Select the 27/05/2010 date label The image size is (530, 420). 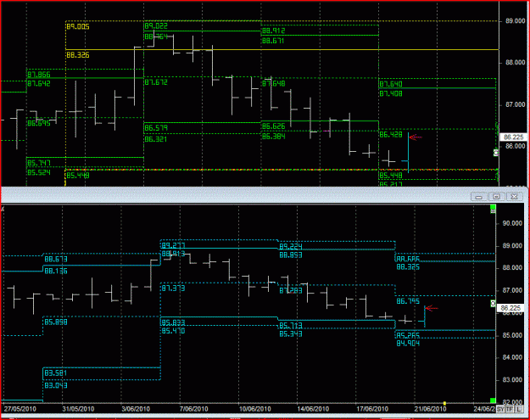[20, 409]
